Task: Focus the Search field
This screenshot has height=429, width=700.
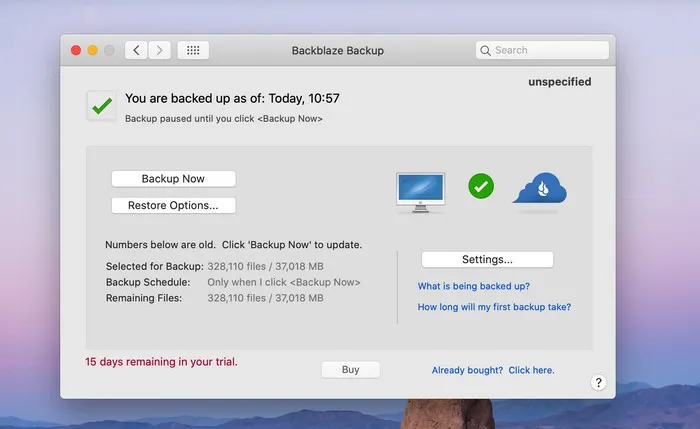Action: pos(542,50)
